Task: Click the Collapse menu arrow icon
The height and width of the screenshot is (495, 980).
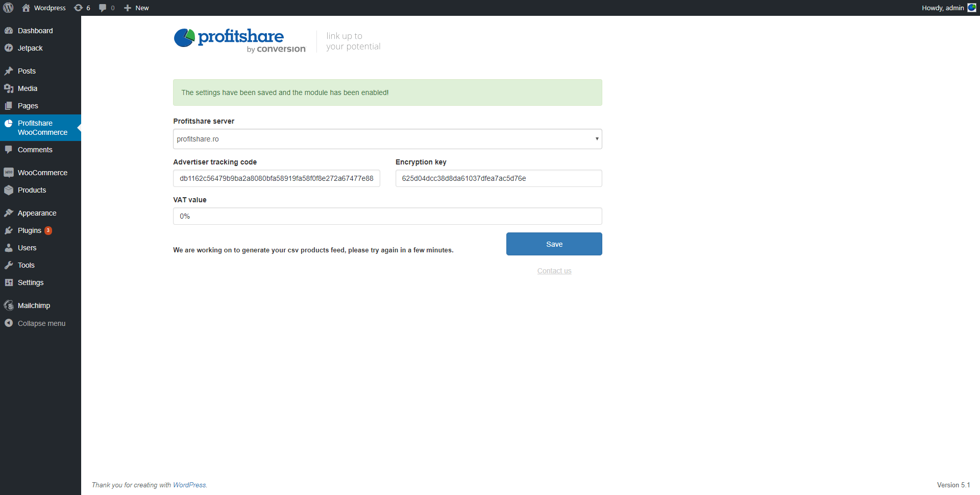Action: pyautogui.click(x=9, y=323)
